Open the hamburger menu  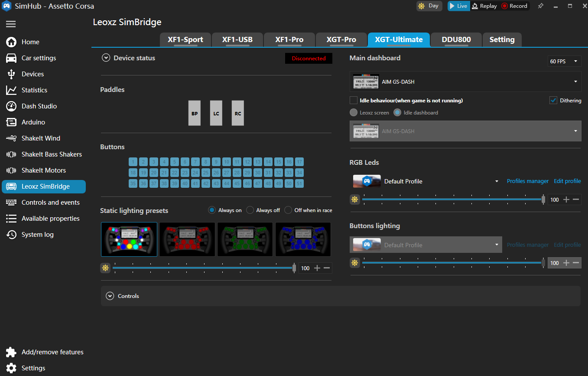11,24
